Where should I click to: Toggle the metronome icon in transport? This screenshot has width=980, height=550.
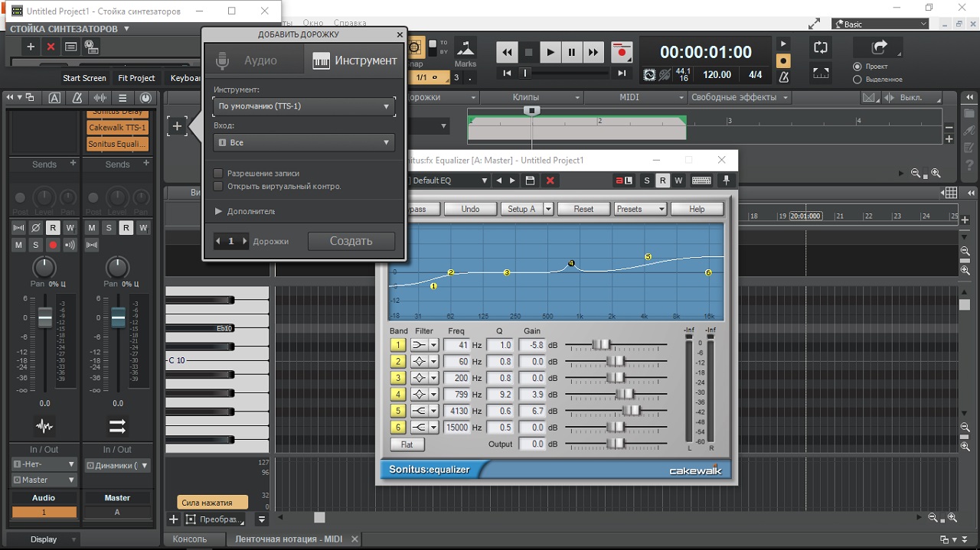coord(783,76)
